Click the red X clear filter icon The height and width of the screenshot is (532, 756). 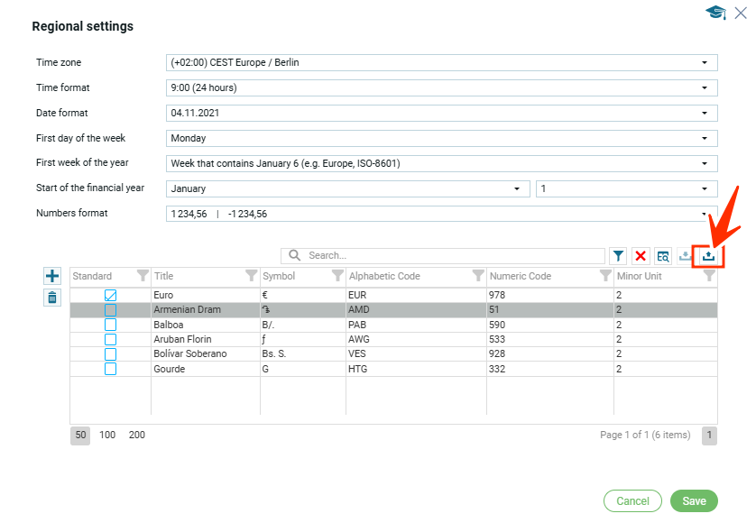(641, 256)
